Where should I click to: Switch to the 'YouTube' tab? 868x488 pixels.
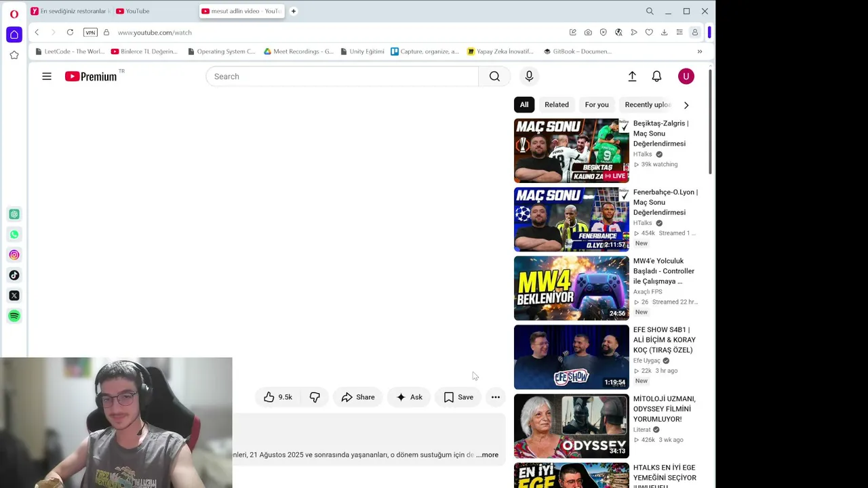coord(155,11)
